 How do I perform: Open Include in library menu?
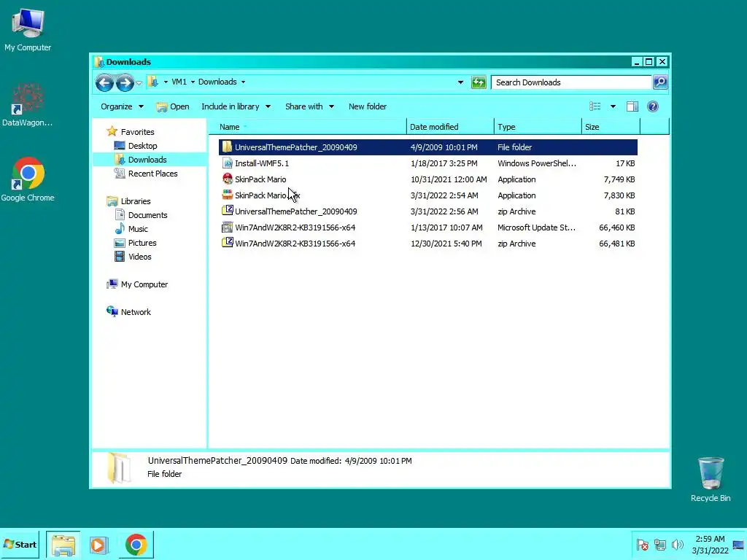click(x=236, y=106)
